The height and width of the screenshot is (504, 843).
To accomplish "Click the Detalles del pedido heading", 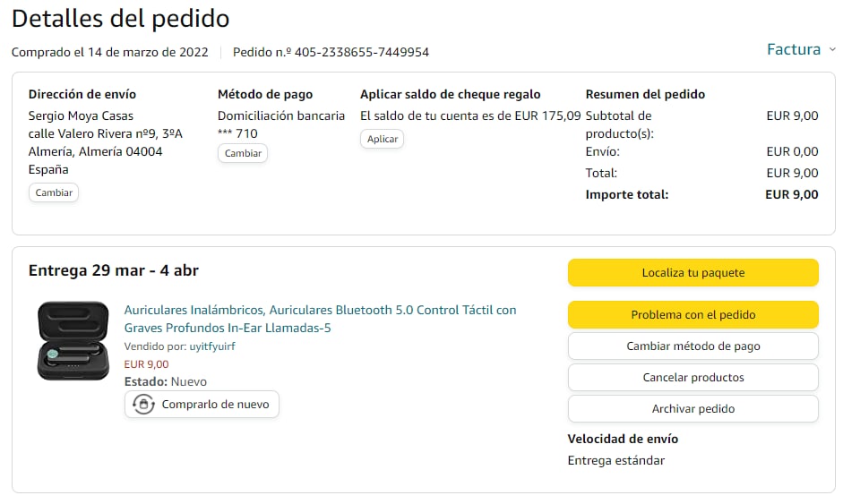I will (x=121, y=18).
